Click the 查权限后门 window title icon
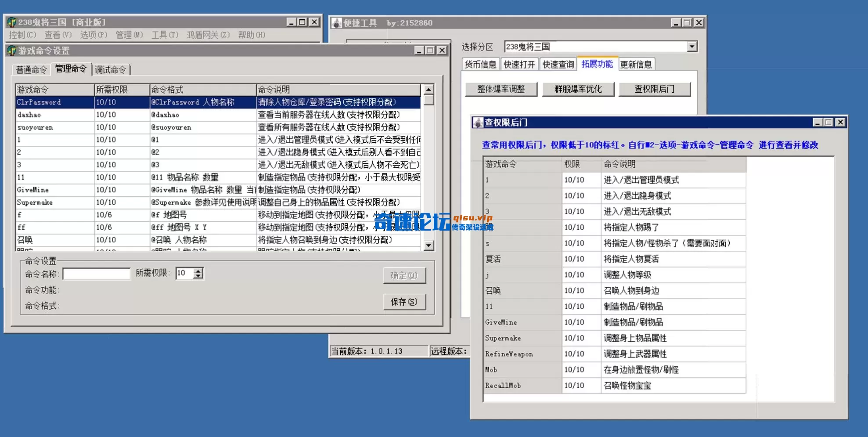Screen dimensions: 868x437 [479, 122]
